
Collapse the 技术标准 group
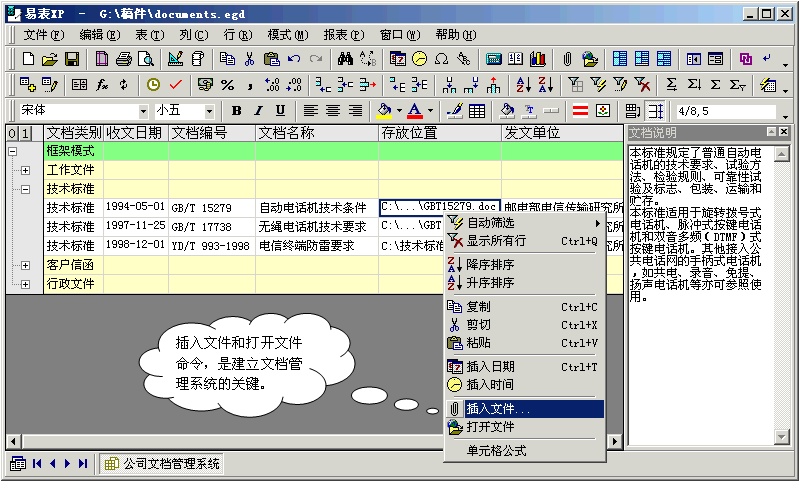(25, 189)
